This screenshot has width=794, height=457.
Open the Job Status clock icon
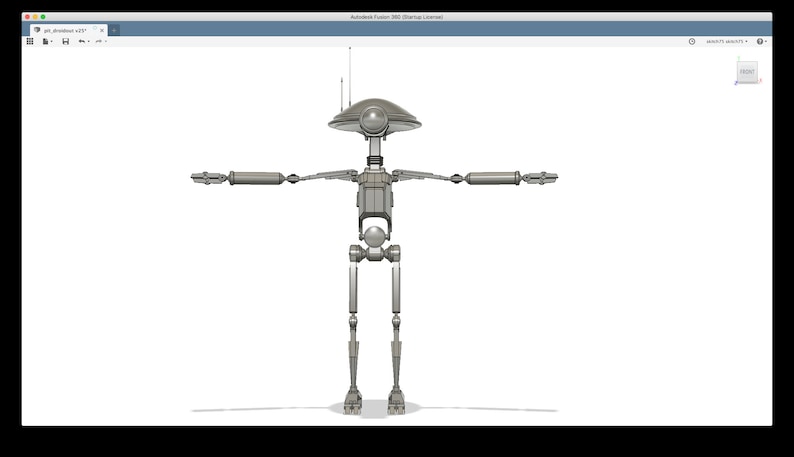click(x=692, y=42)
